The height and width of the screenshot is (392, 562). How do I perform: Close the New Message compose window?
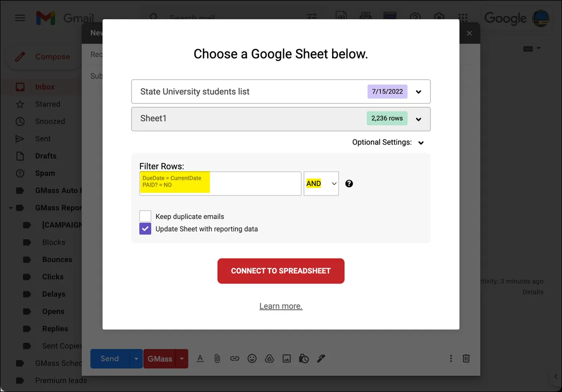click(469, 33)
